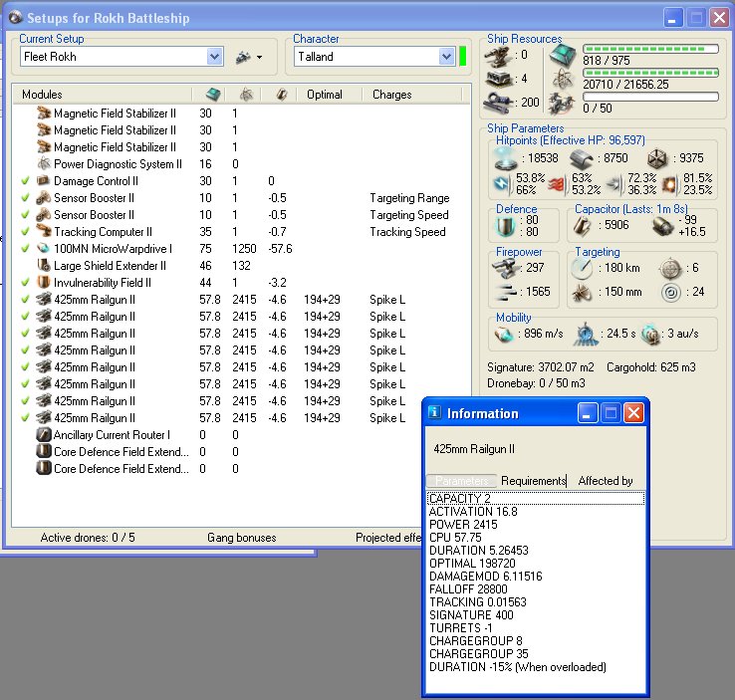735x700 pixels.
Task: Click the powergrid resource icon beside 20710
Action: click(562, 80)
